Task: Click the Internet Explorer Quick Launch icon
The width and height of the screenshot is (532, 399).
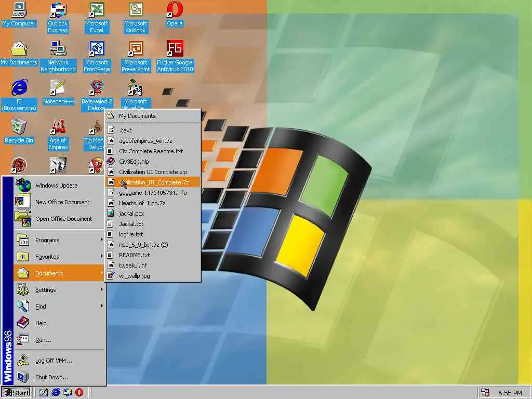Action: 55,393
